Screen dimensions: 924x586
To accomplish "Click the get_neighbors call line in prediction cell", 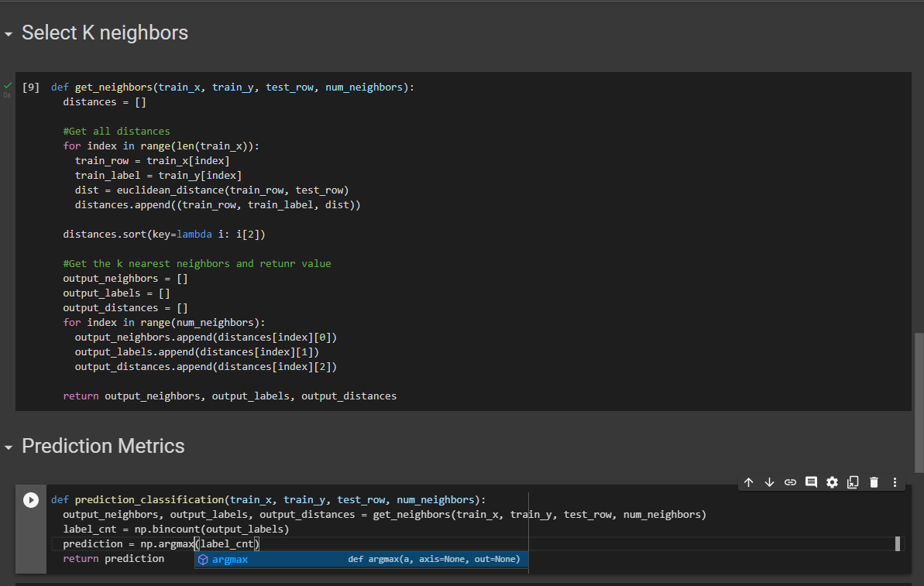I will click(x=384, y=514).
